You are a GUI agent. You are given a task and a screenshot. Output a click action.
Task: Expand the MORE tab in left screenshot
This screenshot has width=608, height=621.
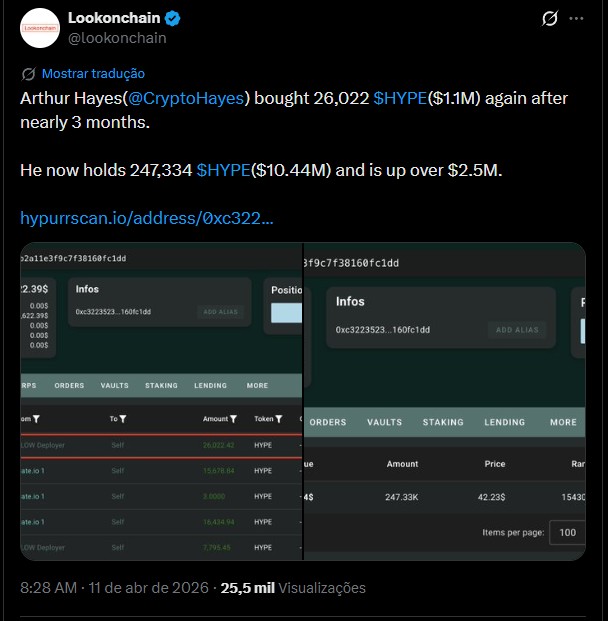click(x=257, y=385)
